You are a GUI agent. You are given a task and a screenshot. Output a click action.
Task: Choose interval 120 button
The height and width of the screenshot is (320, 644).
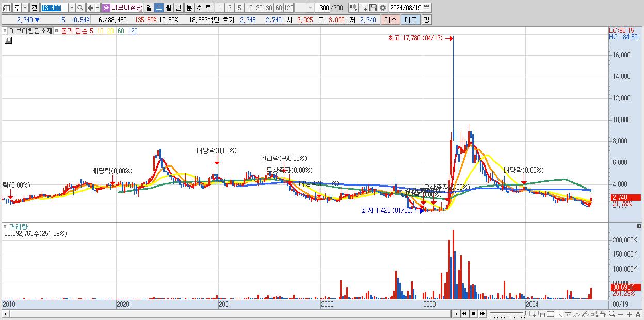click(288, 8)
